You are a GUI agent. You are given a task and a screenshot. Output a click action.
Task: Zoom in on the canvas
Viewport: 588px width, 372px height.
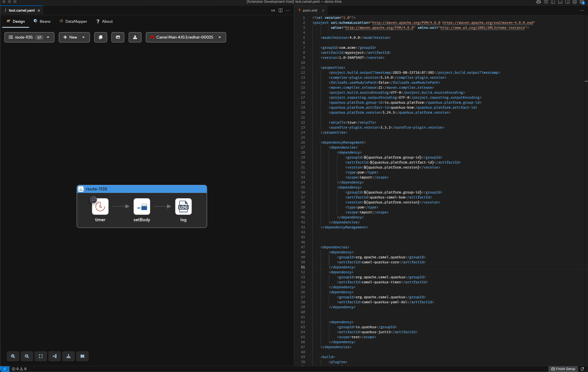(13, 356)
